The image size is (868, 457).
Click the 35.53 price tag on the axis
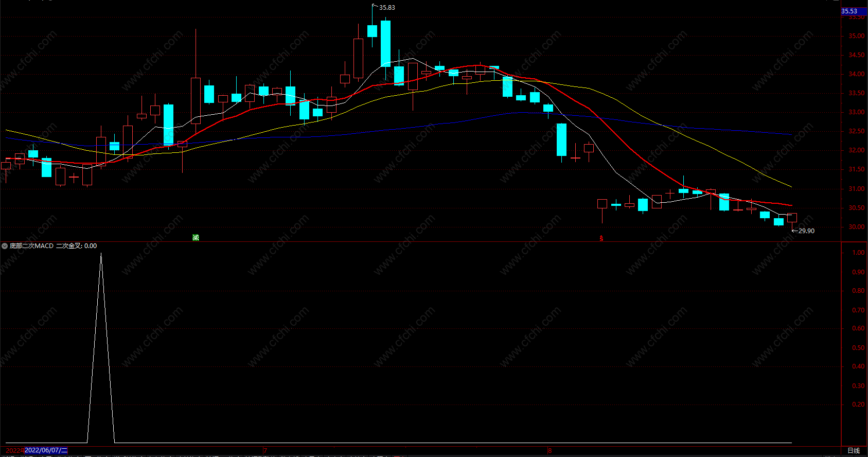tap(854, 11)
